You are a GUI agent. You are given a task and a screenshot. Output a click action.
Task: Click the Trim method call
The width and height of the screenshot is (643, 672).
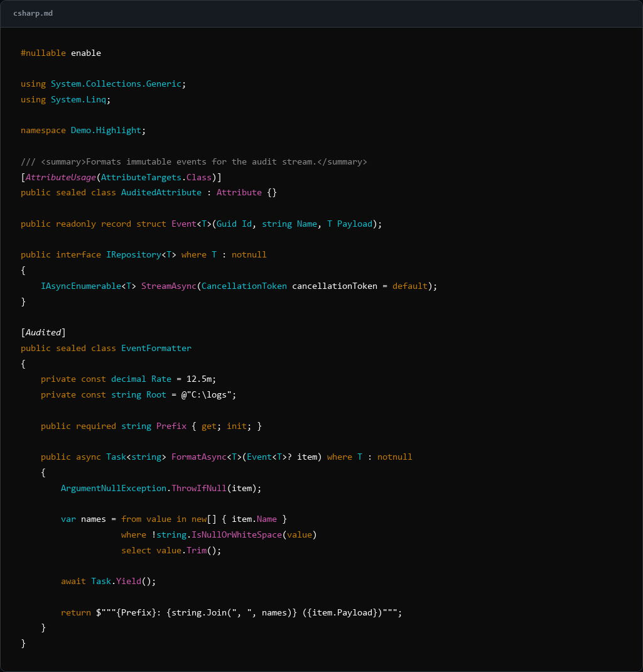click(197, 551)
